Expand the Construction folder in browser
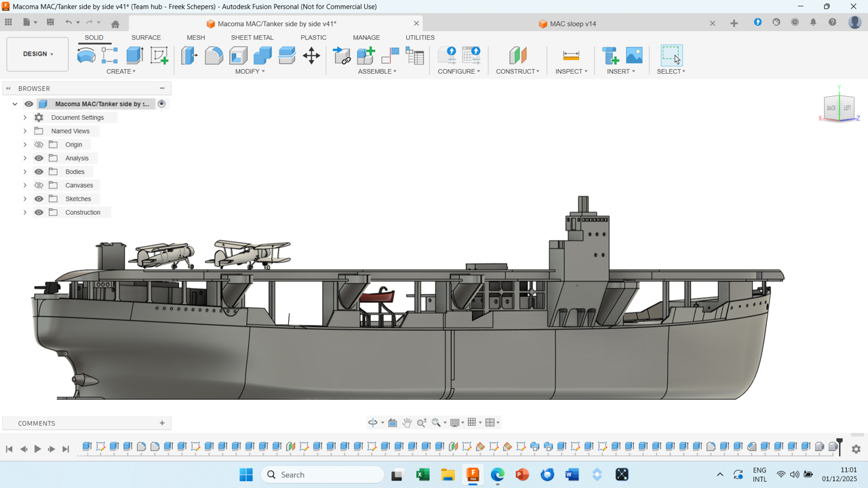This screenshot has width=868, height=488. point(25,212)
